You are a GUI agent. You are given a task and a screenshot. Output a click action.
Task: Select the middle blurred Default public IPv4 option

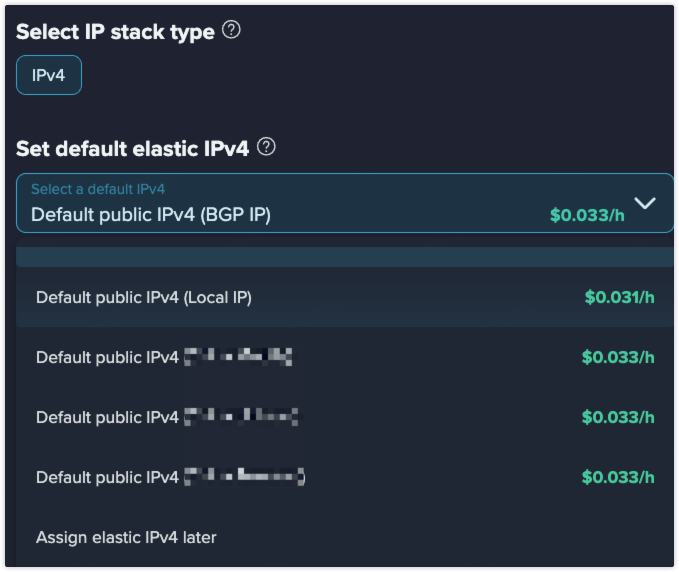click(x=167, y=417)
